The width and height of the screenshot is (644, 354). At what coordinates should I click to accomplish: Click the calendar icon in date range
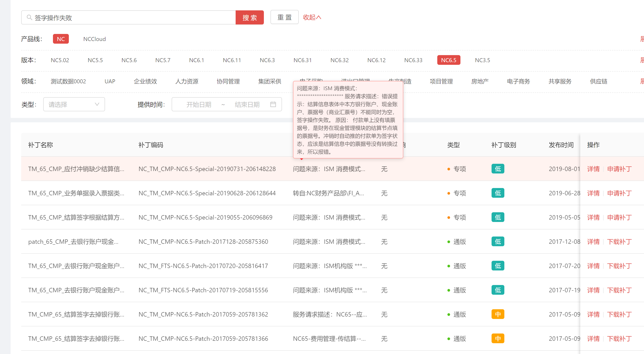click(273, 104)
